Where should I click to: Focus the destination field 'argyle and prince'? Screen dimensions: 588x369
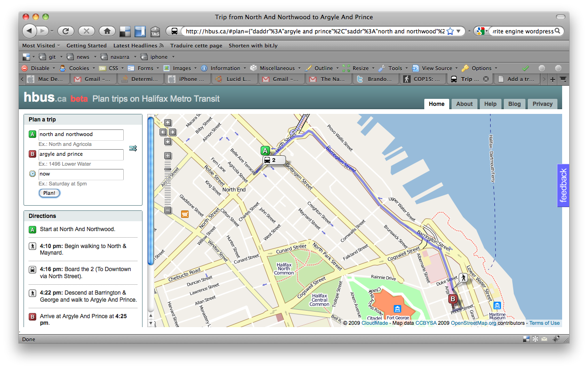pos(81,154)
